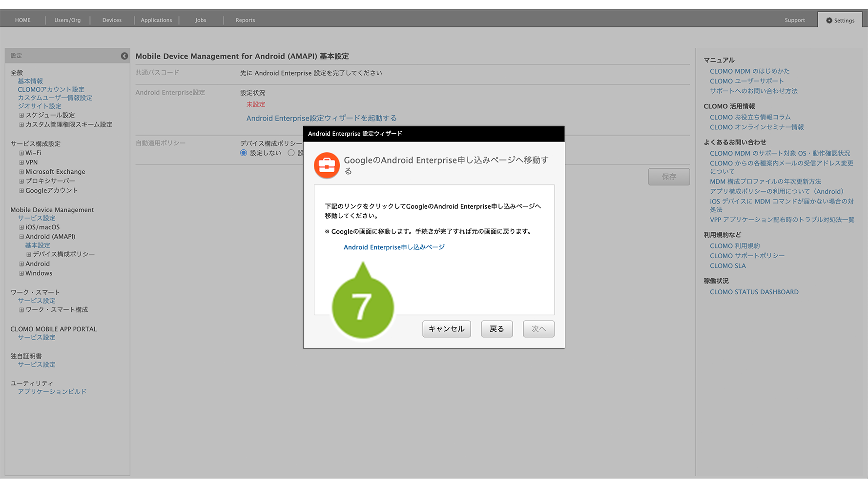Open CLOMO 利用規約 link
The image size is (868, 488).
[735, 246]
